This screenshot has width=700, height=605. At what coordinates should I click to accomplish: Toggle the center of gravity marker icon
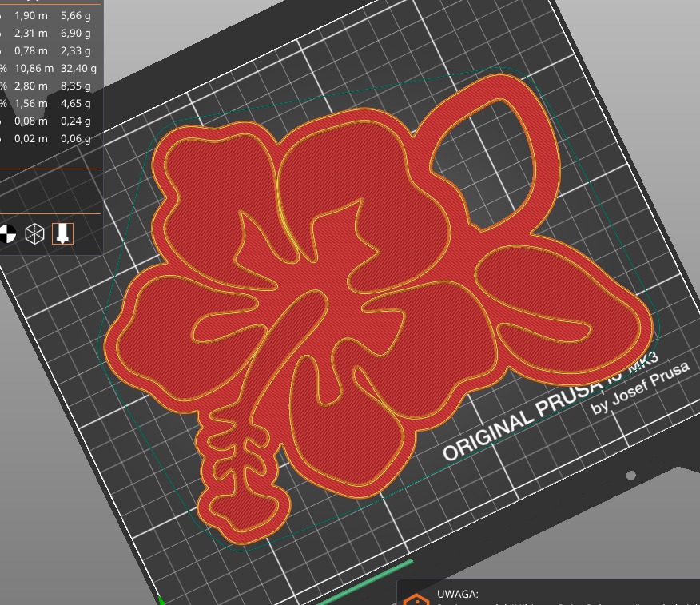tap(6, 234)
